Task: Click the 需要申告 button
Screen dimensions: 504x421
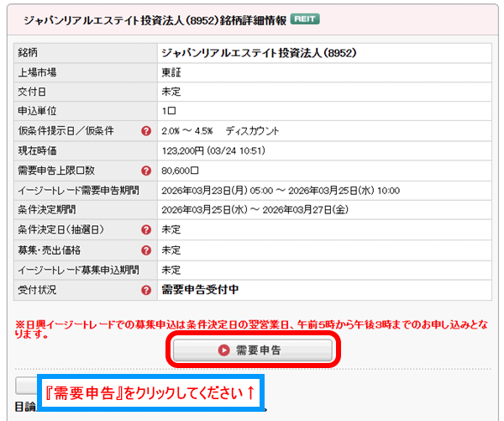Action: click(x=253, y=350)
